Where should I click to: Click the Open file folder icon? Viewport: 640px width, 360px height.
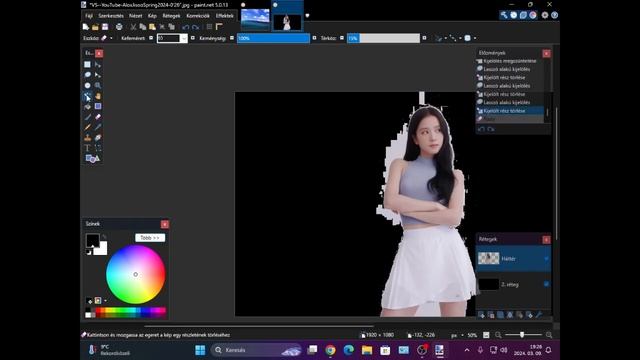click(95, 27)
